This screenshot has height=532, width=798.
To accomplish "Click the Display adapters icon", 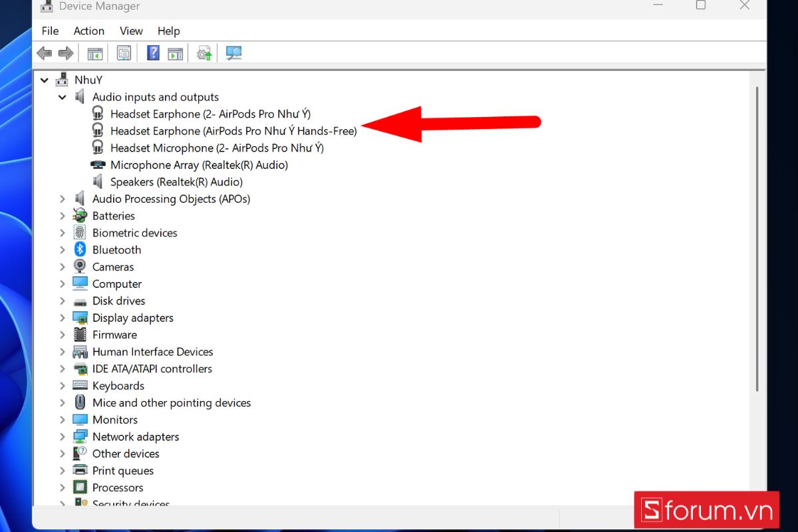I will click(x=80, y=318).
